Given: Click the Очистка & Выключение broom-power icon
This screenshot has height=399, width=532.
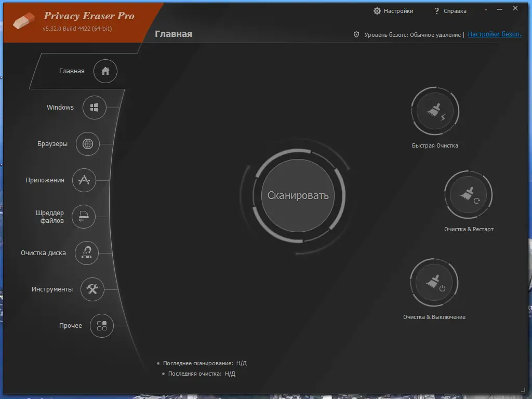Looking at the screenshot, I should click(434, 283).
